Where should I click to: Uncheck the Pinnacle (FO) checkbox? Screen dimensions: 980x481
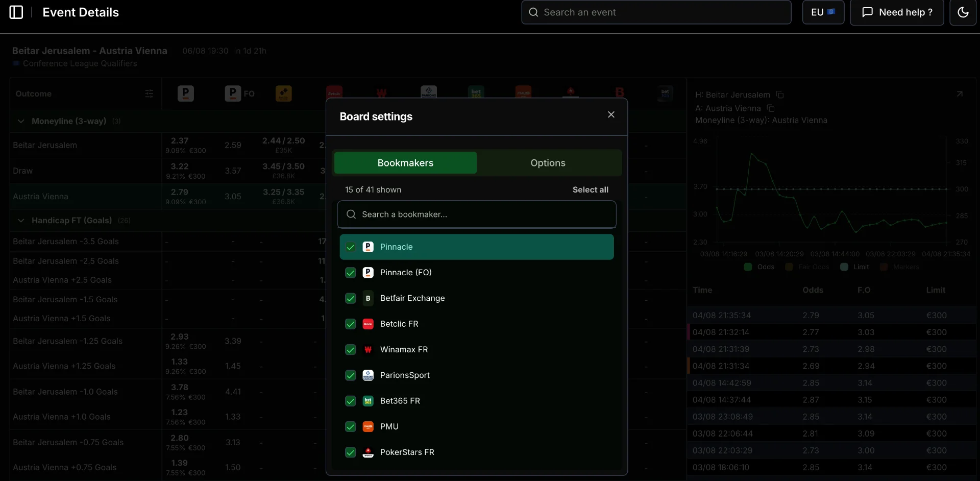(351, 273)
